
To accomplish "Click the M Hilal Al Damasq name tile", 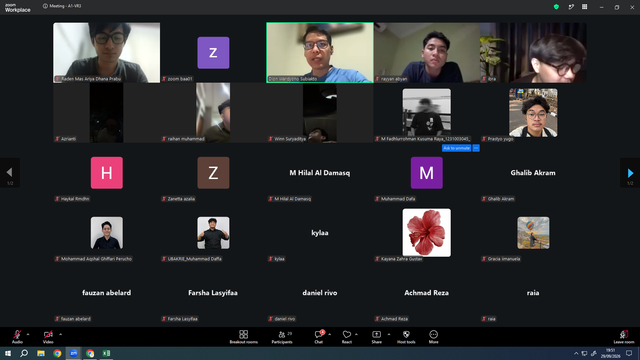I will pyautogui.click(x=320, y=173).
